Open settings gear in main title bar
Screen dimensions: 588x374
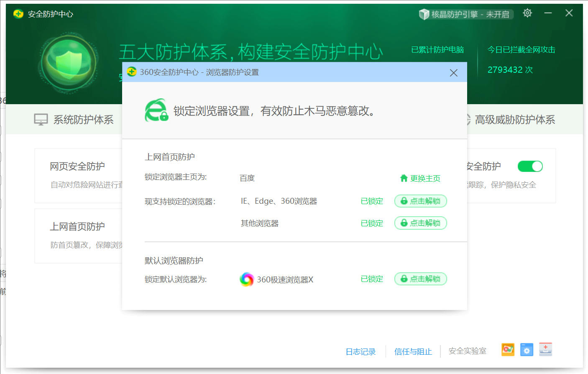click(527, 13)
